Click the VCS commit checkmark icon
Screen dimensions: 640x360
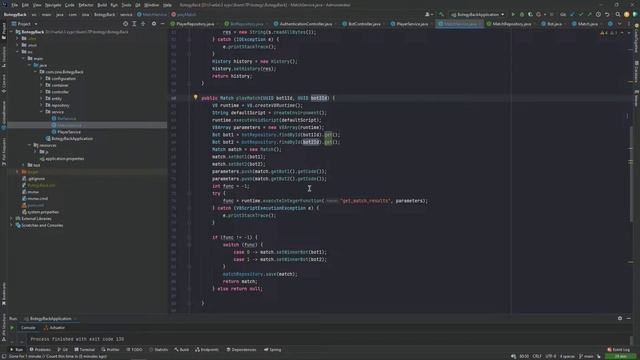[580, 14]
